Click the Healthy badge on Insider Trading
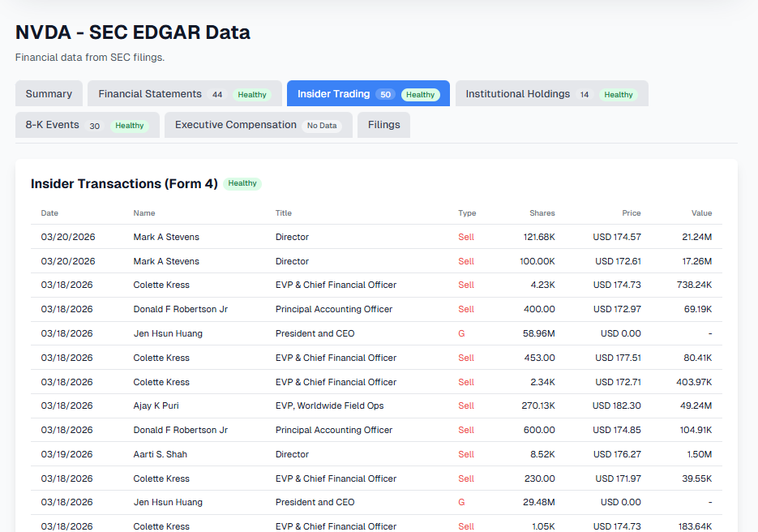 pyautogui.click(x=420, y=94)
